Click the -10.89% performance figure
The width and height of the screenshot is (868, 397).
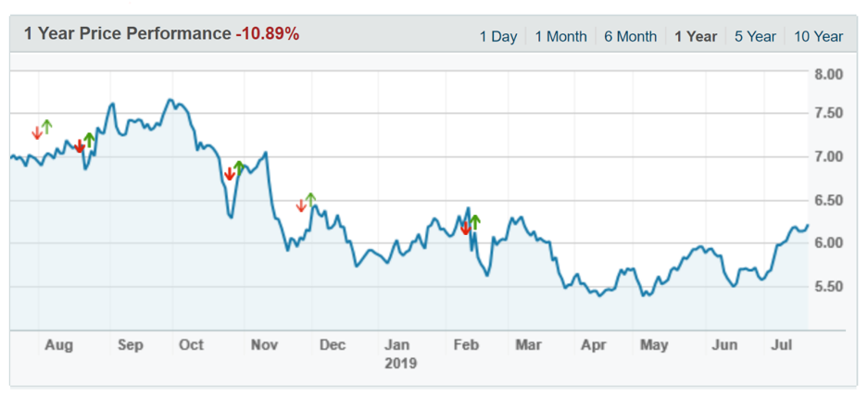click(267, 34)
